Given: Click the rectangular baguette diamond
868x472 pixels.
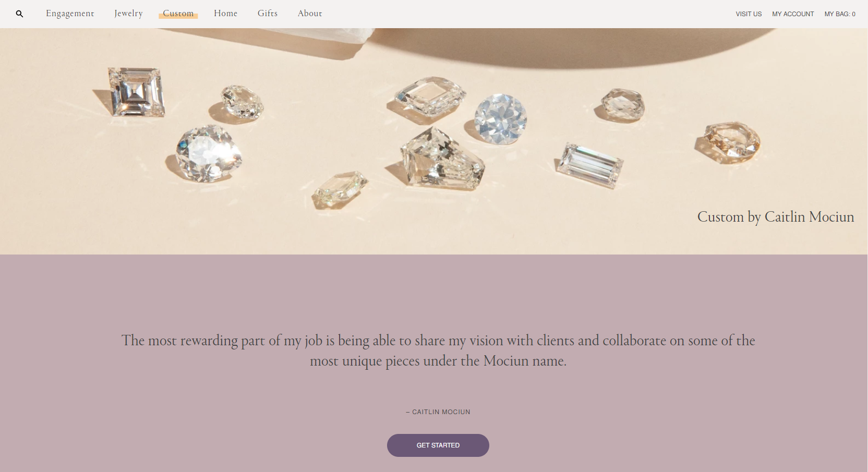Looking at the screenshot, I should (x=589, y=166).
